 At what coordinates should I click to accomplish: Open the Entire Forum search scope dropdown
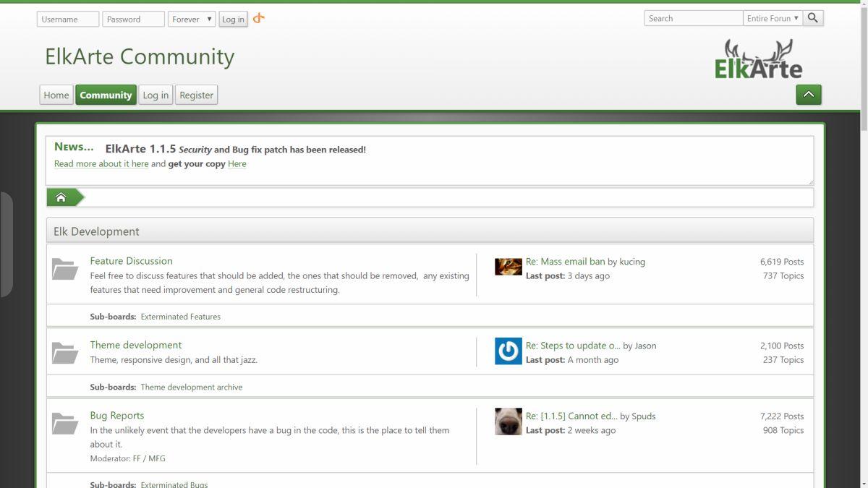click(x=773, y=18)
